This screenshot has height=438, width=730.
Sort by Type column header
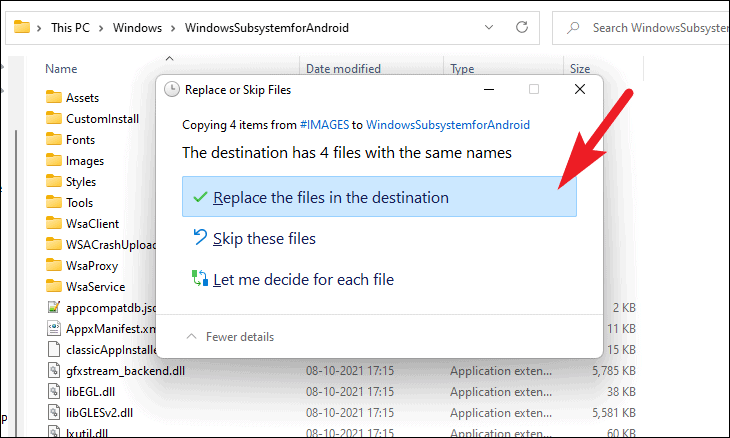[x=462, y=69]
